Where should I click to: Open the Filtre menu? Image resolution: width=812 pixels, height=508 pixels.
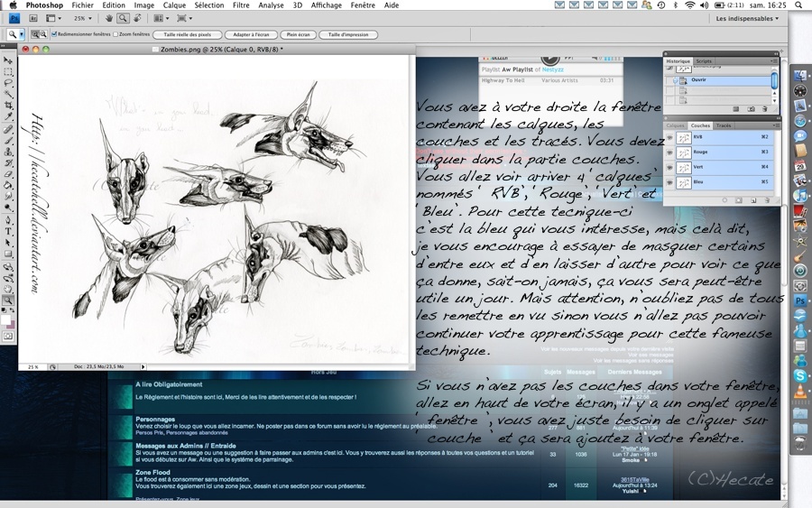pyautogui.click(x=241, y=5)
